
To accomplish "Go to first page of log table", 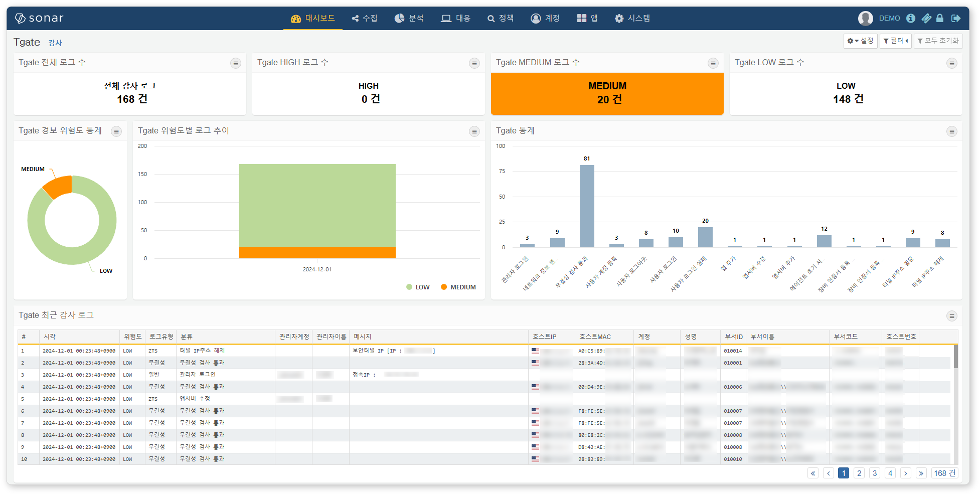I will (813, 473).
